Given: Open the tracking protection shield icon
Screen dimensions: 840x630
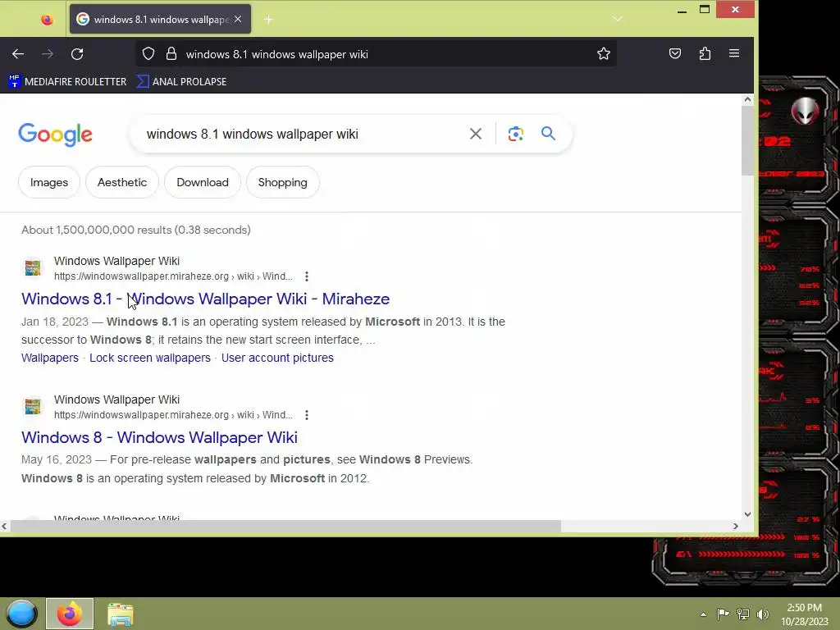Looking at the screenshot, I should click(x=148, y=53).
